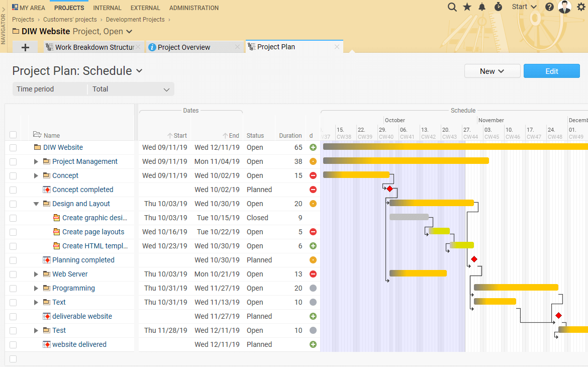Open the INTERNAL menu
This screenshot has width=588, height=367.
[x=107, y=8]
